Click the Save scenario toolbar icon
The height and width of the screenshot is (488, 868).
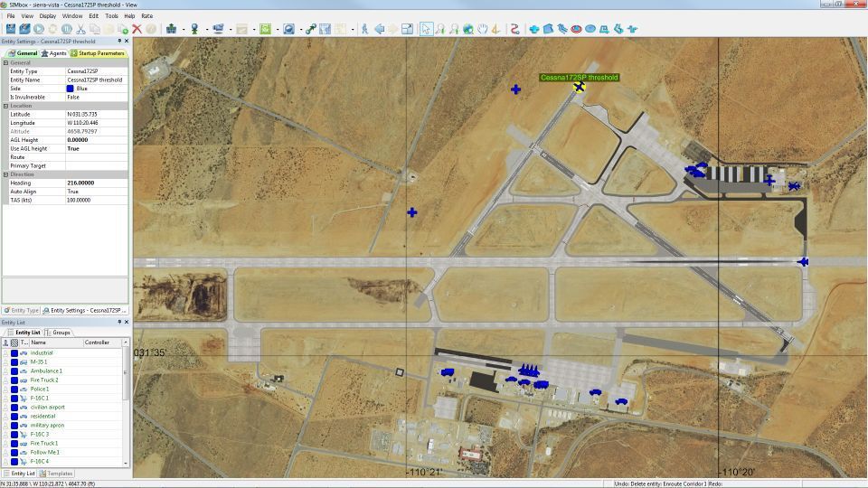pyautogui.click(x=12, y=29)
